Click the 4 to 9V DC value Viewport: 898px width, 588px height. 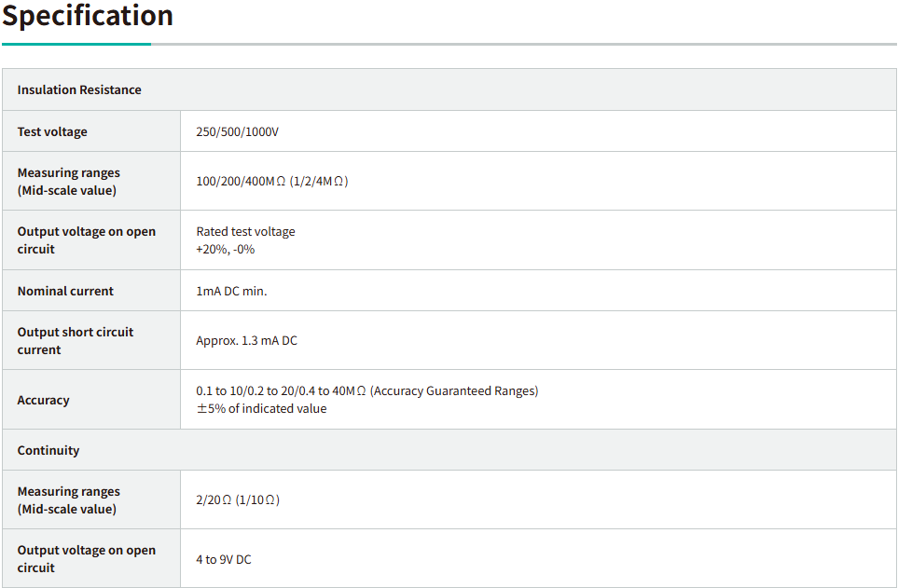coord(223,559)
